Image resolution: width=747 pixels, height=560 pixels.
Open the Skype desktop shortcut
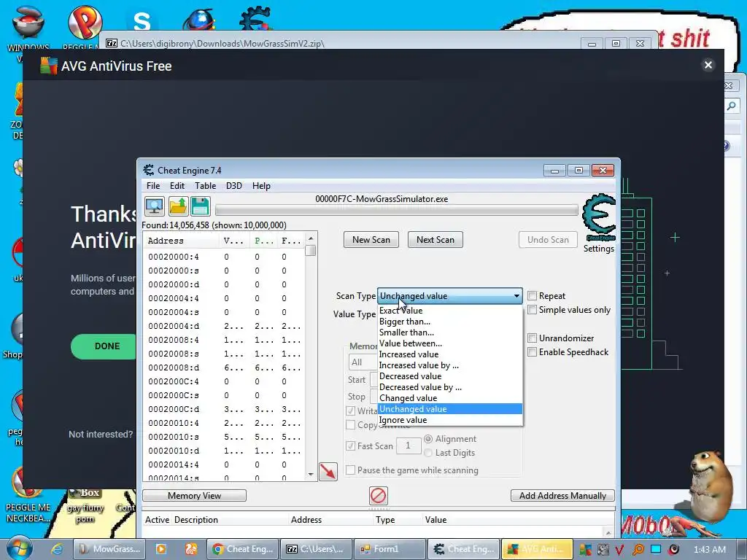coord(142,21)
